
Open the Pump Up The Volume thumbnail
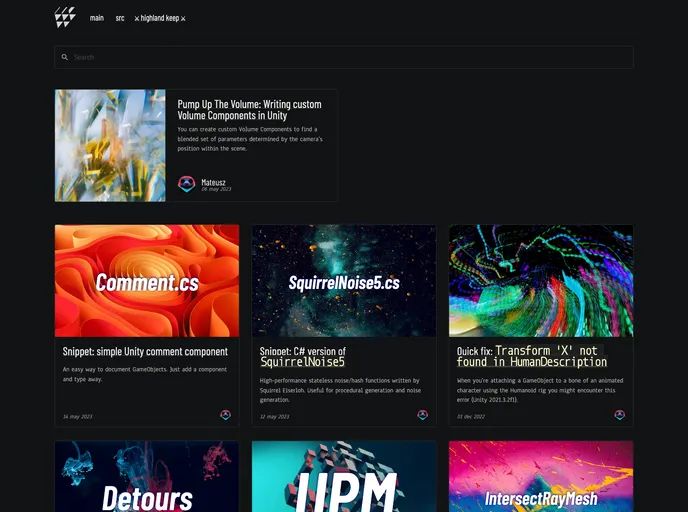coord(110,146)
